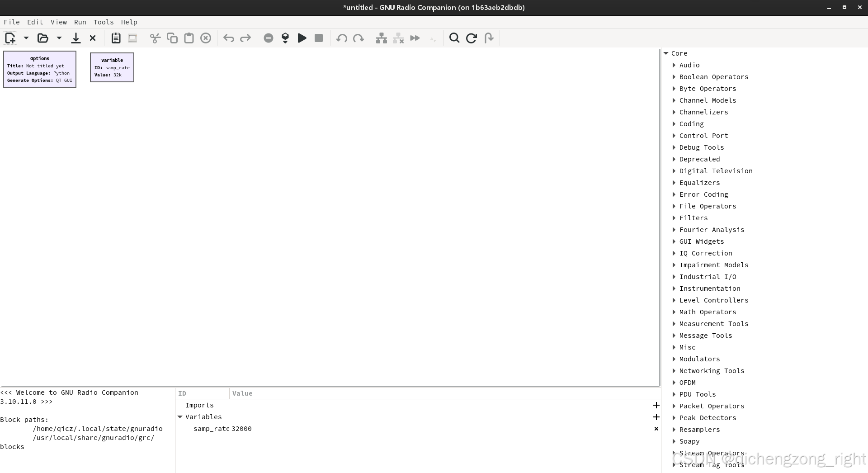The image size is (868, 473).
Task: Select Error Coding in block tree
Action: coord(703,194)
